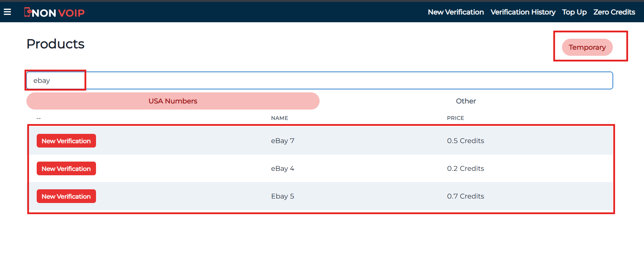Click the eBay 7 product name
The width and height of the screenshot is (644, 254).
[x=283, y=141]
